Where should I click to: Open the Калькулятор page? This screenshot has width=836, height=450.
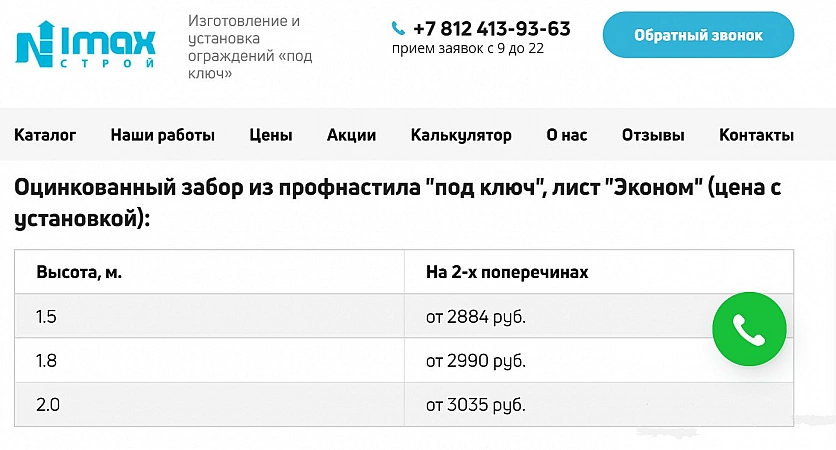[461, 135]
